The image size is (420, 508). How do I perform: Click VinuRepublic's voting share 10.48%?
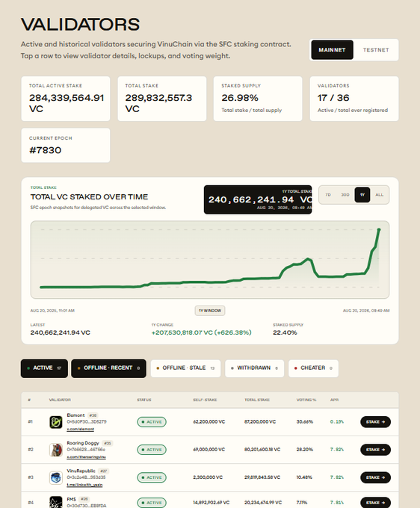pyautogui.click(x=304, y=477)
